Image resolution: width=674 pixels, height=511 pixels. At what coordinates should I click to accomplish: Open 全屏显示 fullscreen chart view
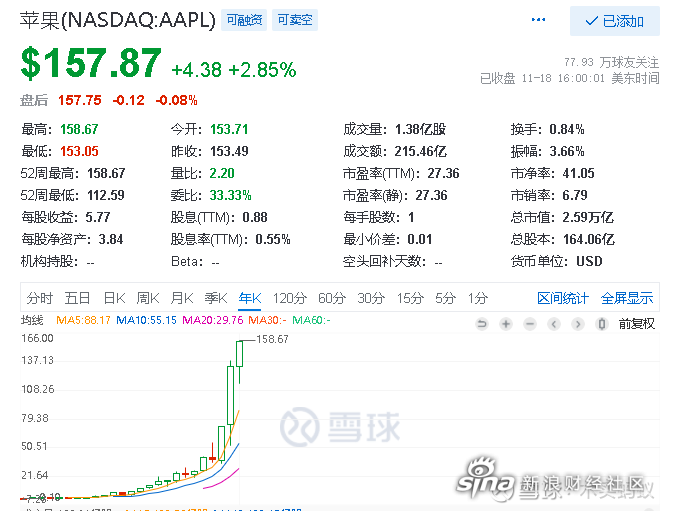click(627, 298)
